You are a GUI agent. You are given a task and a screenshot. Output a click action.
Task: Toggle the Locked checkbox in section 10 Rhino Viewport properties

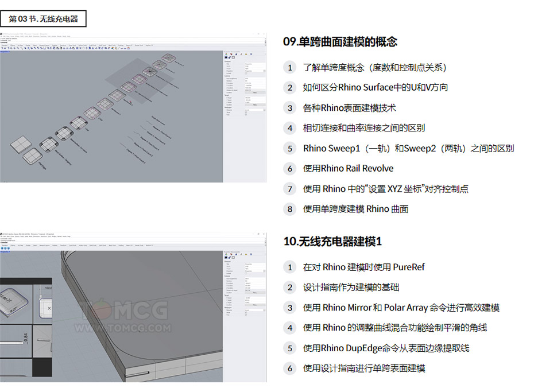click(246, 273)
